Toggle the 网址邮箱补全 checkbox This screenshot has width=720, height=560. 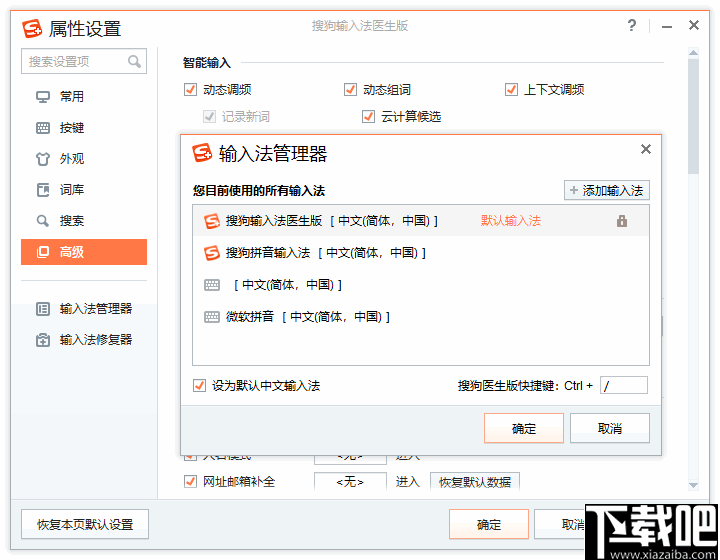[190, 482]
